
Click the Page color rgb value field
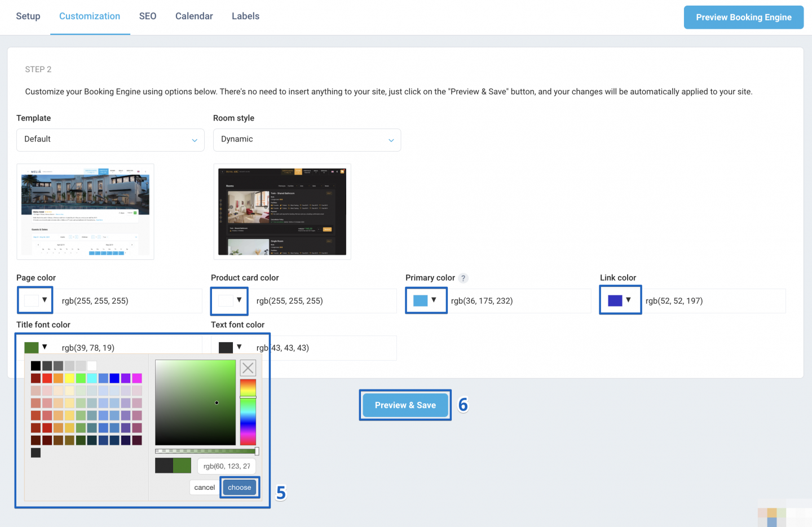click(x=128, y=301)
